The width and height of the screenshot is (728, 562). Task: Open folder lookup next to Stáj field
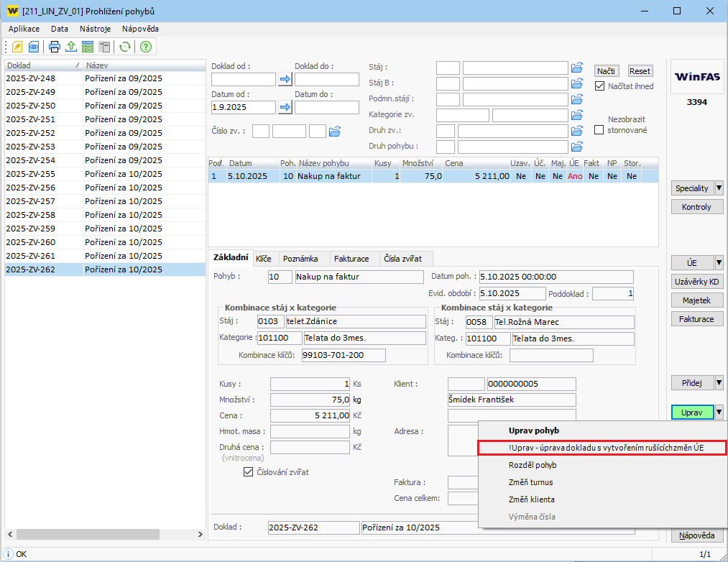[576, 68]
